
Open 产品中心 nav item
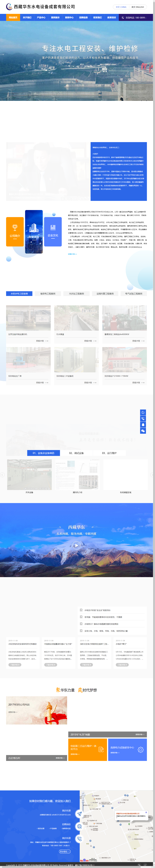click(41, 18)
